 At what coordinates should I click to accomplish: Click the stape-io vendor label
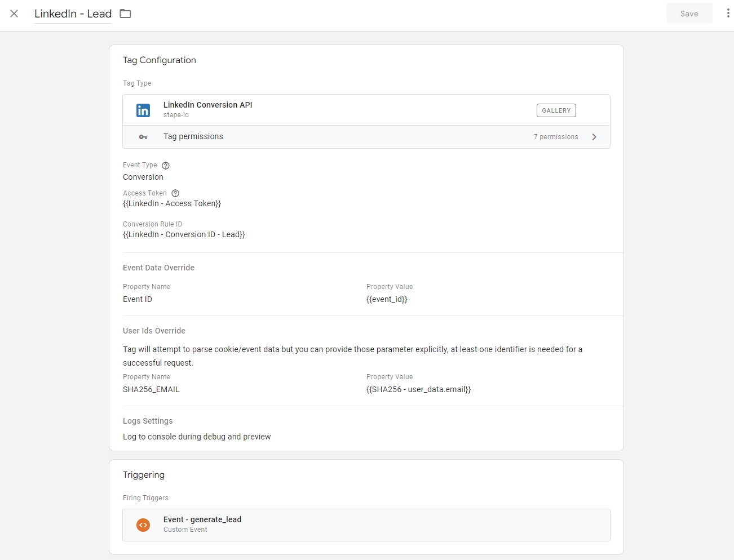pyautogui.click(x=176, y=115)
